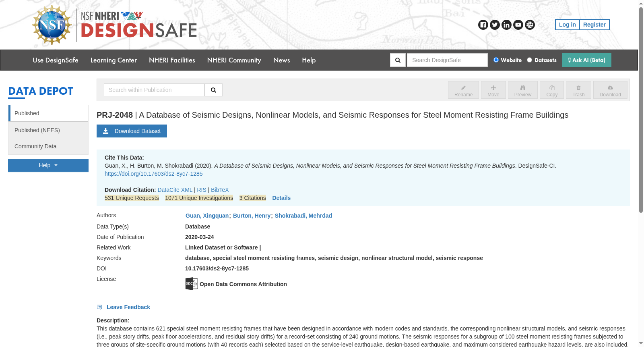Viewport: 644px width, 347px height.
Task: Download the RIS citation
Action: [202, 190]
